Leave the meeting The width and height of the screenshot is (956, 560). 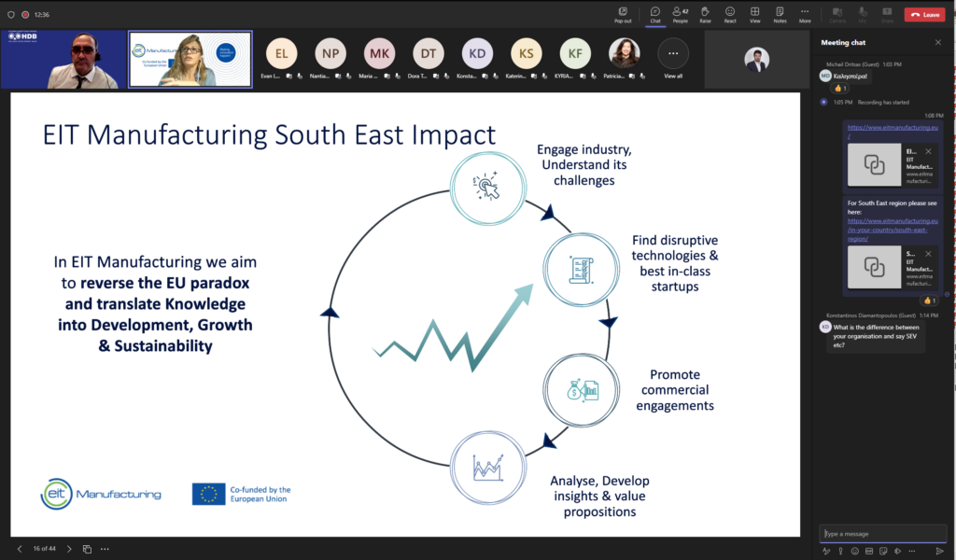[x=924, y=14]
